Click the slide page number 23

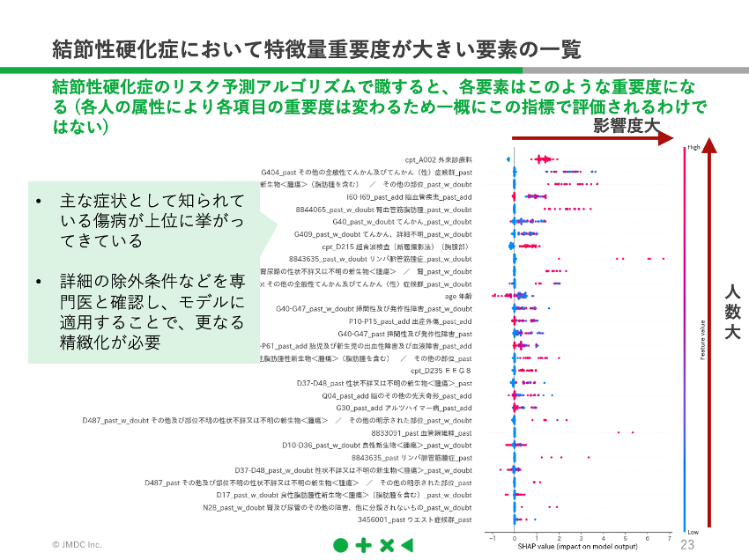687,545
